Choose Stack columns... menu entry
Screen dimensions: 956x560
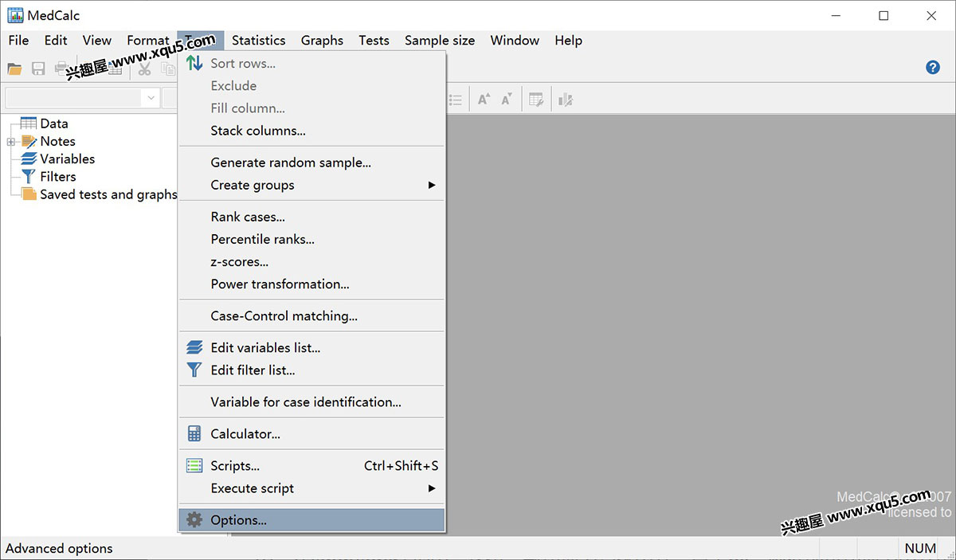(311, 131)
